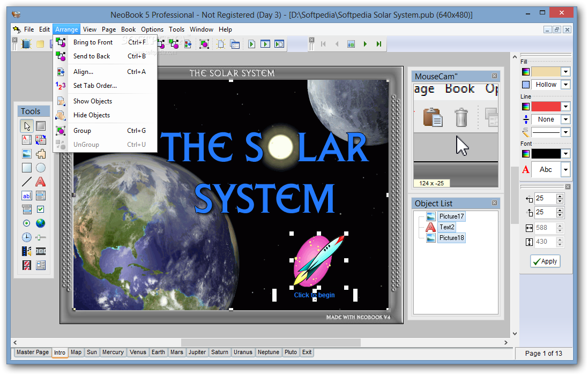Image resolution: width=588 pixels, height=375 pixels.
Task: Select the web browser globe tool
Action: tap(41, 223)
